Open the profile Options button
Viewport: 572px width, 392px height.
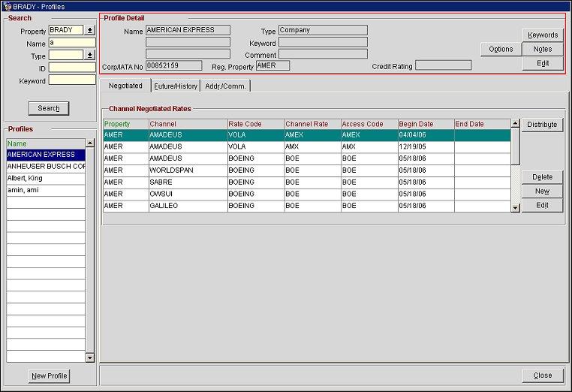pos(501,49)
